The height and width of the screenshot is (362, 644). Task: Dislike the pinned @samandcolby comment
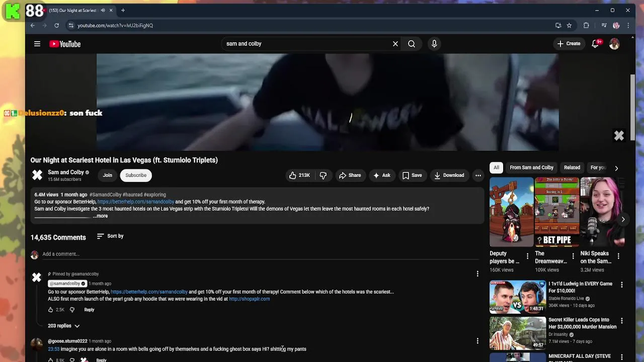pyautogui.click(x=72, y=310)
